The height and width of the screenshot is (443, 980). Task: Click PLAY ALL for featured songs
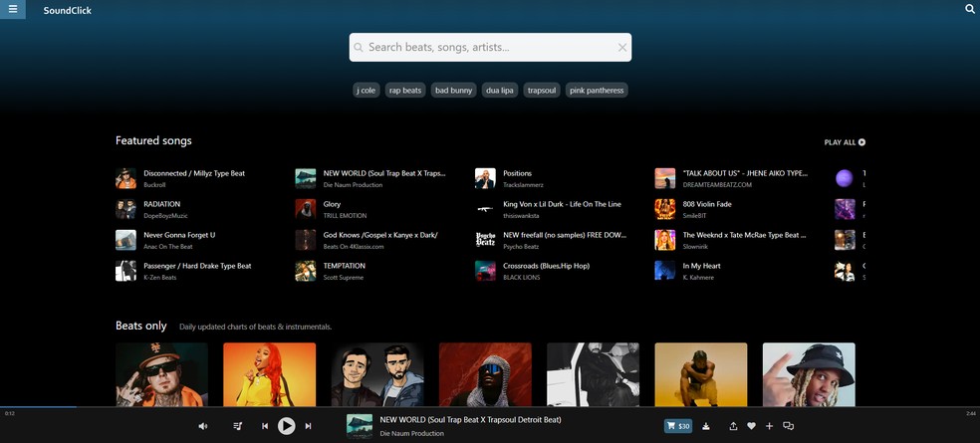point(845,142)
